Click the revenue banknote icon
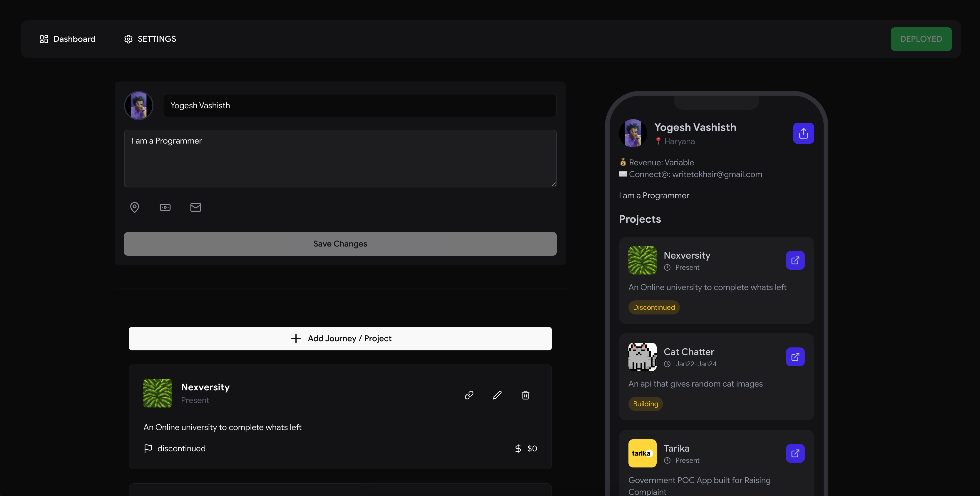Image resolution: width=980 pixels, height=496 pixels. tap(165, 207)
